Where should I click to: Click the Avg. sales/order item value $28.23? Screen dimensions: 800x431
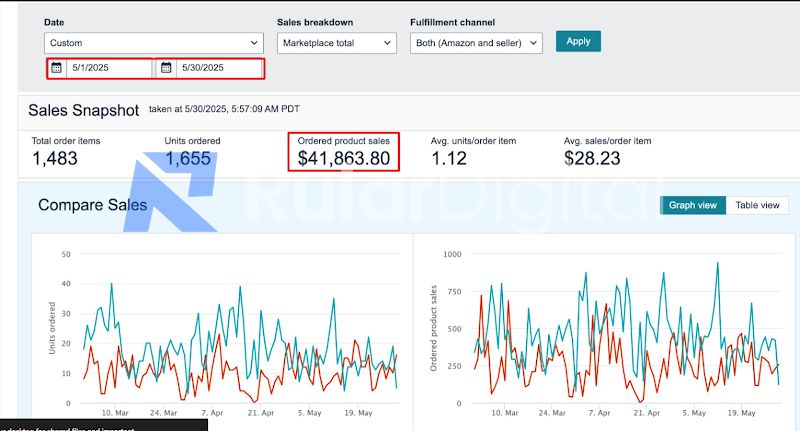click(592, 158)
